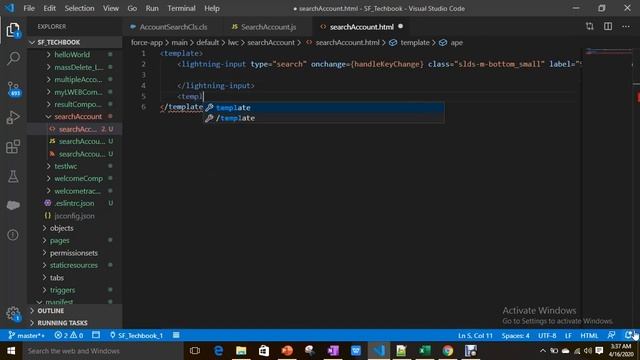Select the searchAccount.html tab

[362, 27]
